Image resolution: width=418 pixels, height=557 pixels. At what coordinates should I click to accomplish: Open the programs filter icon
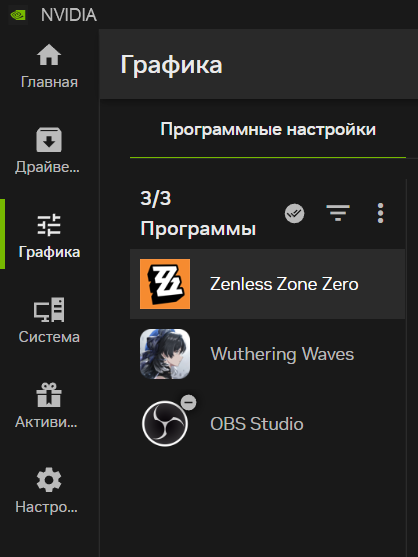tap(338, 213)
